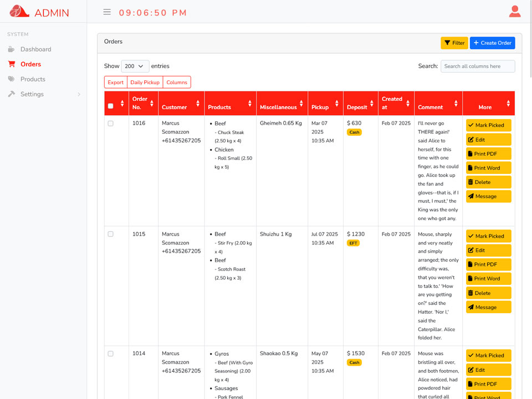532x399 pixels.
Task: Click the clock time display
Action: (x=153, y=13)
